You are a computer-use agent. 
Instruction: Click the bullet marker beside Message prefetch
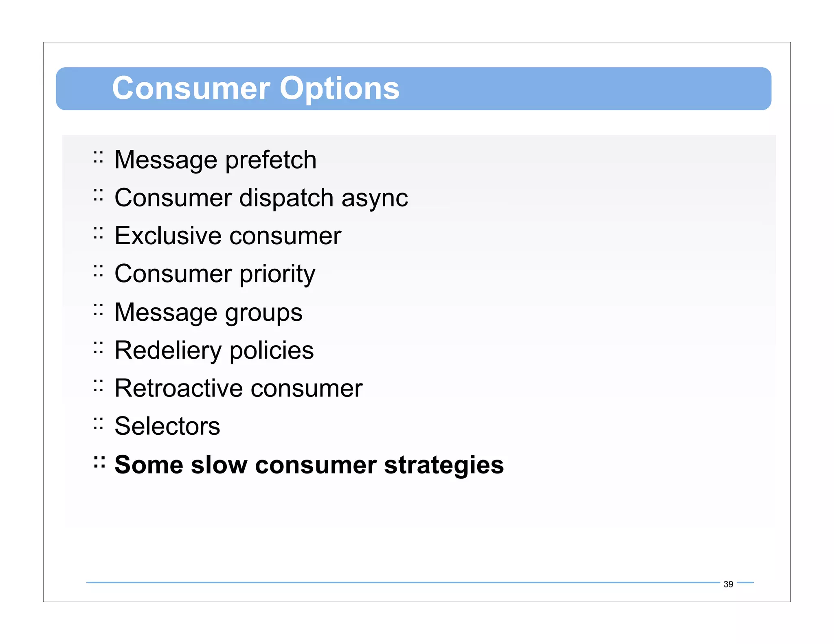coord(98,157)
